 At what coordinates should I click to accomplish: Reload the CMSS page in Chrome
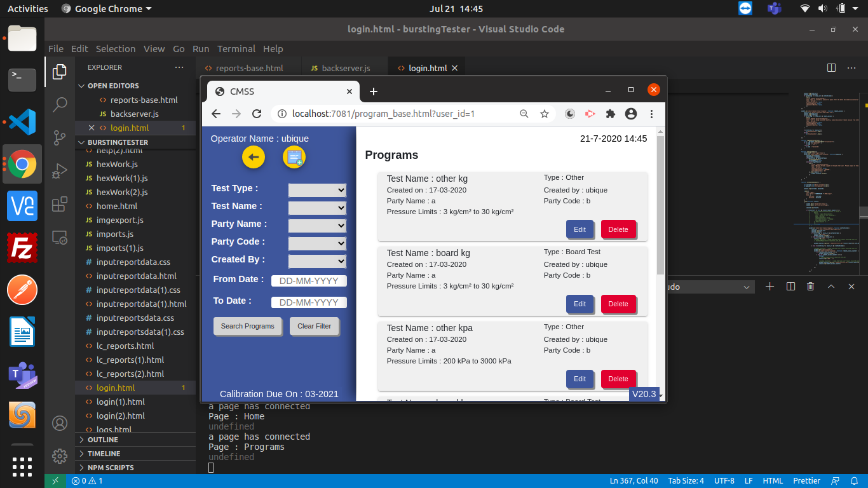pos(257,113)
